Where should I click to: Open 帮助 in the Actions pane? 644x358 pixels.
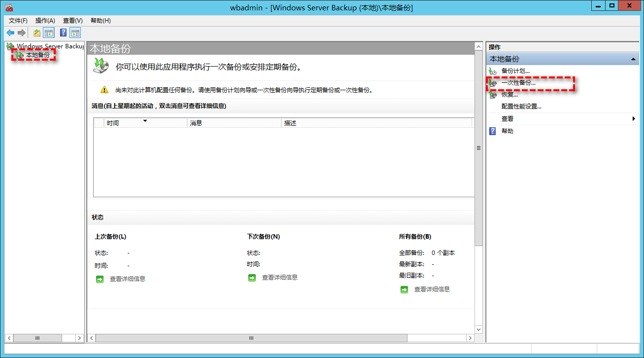tap(507, 131)
